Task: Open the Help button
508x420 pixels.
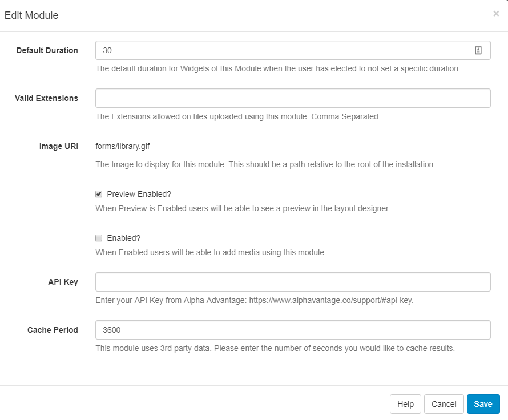Action: coord(405,404)
